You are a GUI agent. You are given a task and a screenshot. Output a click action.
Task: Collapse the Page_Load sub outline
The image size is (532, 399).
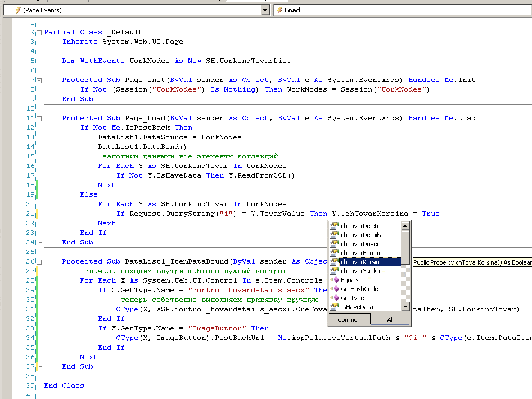(39, 119)
